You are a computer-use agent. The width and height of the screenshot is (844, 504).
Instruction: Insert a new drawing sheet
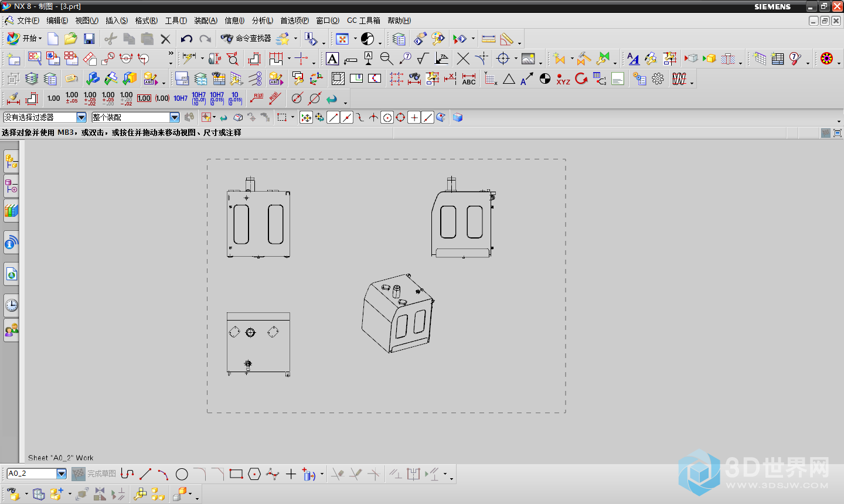click(13, 59)
